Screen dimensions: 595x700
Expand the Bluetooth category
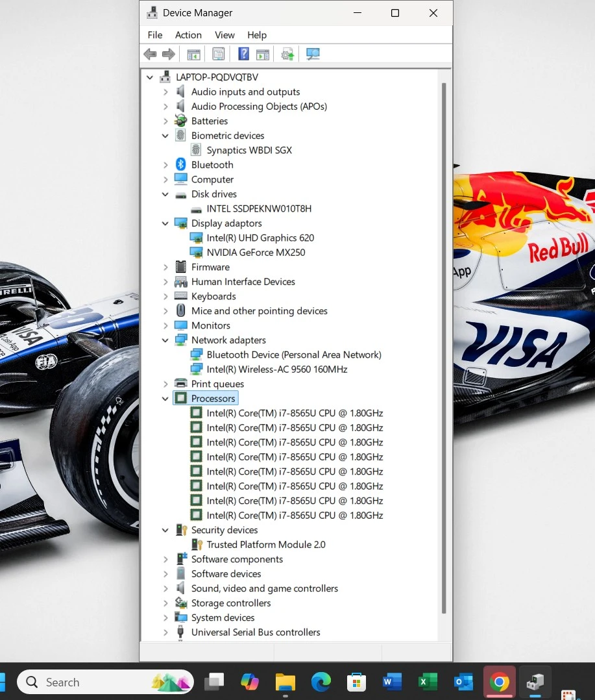coord(165,165)
